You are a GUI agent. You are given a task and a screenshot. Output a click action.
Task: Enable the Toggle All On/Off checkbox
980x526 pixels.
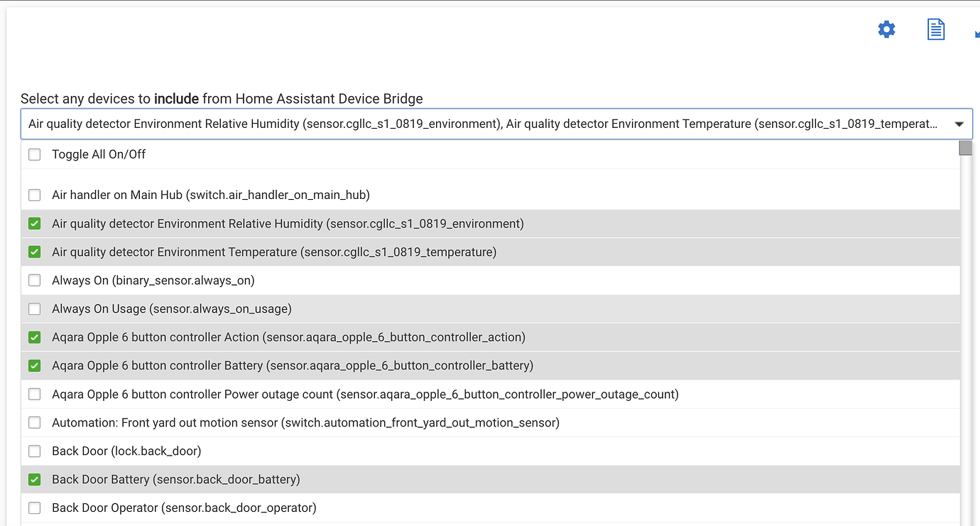point(34,154)
